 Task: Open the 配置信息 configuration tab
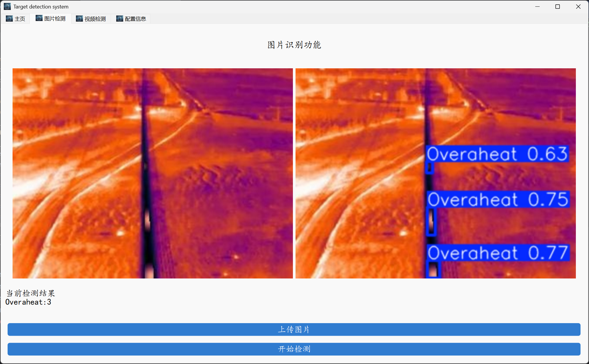[135, 19]
